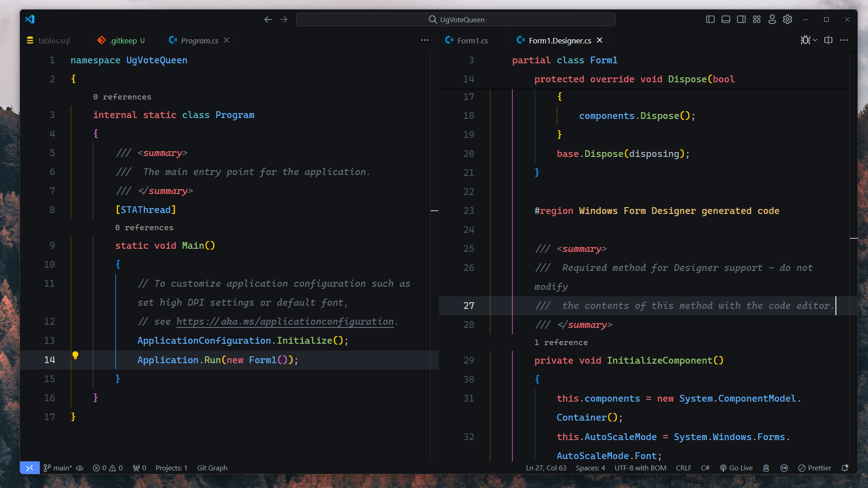Screen dimensions: 868x488
Task: Open errors and warnings count
Action: (x=108, y=468)
